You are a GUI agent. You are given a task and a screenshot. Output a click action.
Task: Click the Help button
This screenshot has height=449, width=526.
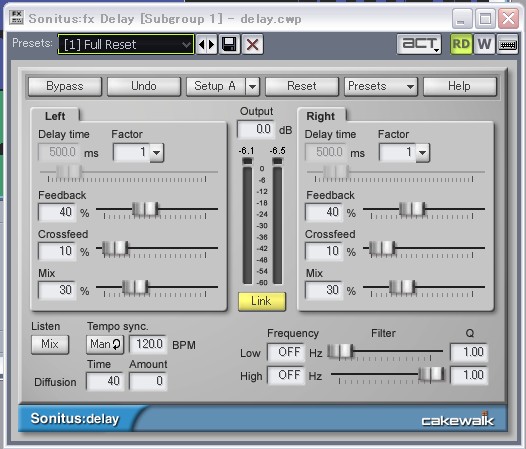(x=460, y=86)
